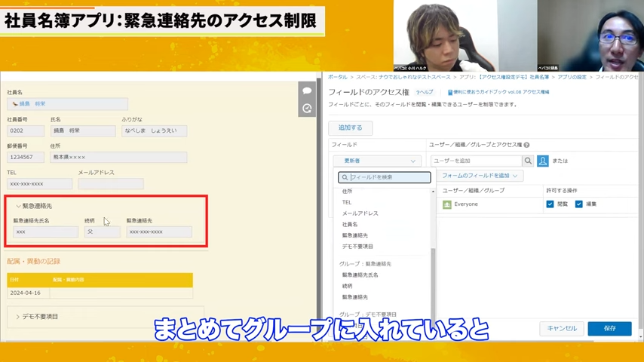Select 社員名 in the field list
This screenshot has height=362, width=644.
tap(350, 224)
